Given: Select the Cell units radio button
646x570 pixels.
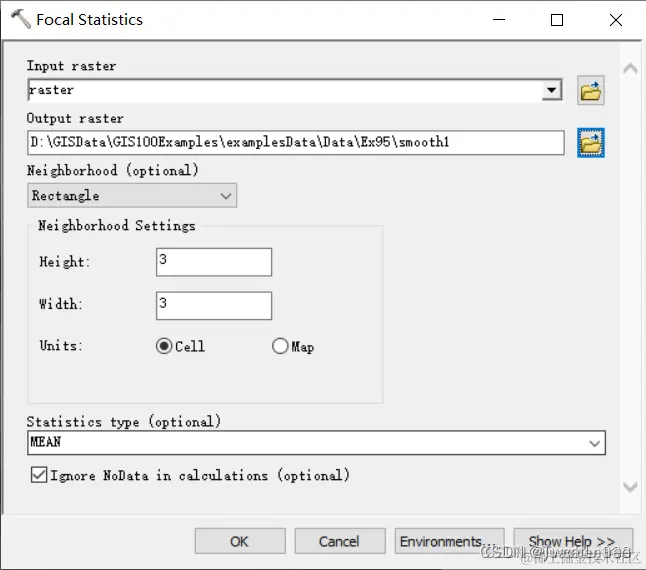Looking at the screenshot, I should [164, 346].
